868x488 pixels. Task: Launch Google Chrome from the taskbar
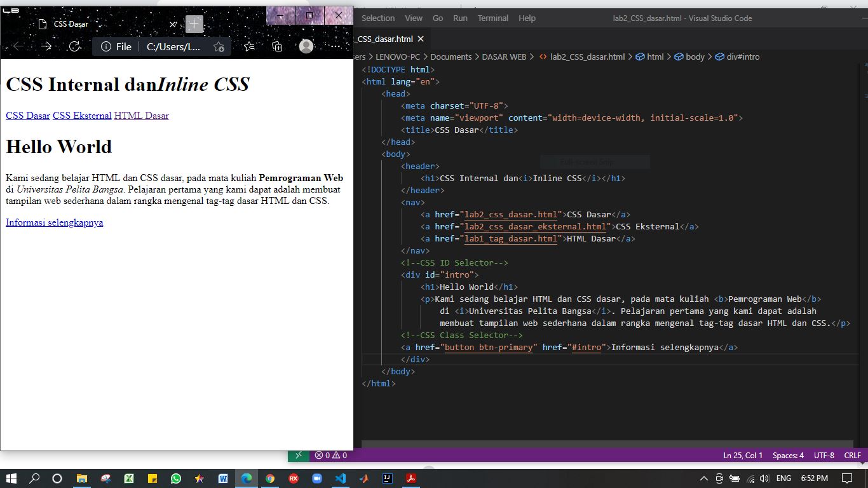click(270, 478)
